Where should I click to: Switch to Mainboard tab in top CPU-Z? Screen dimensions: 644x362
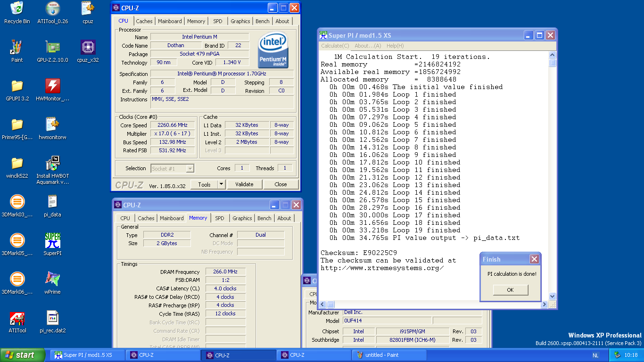[x=170, y=21]
